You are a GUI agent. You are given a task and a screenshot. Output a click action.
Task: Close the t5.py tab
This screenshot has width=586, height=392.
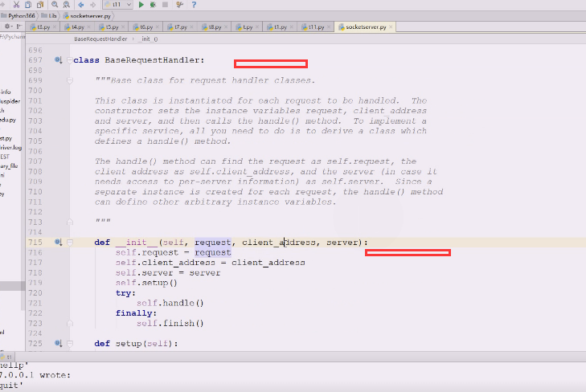click(x=123, y=27)
